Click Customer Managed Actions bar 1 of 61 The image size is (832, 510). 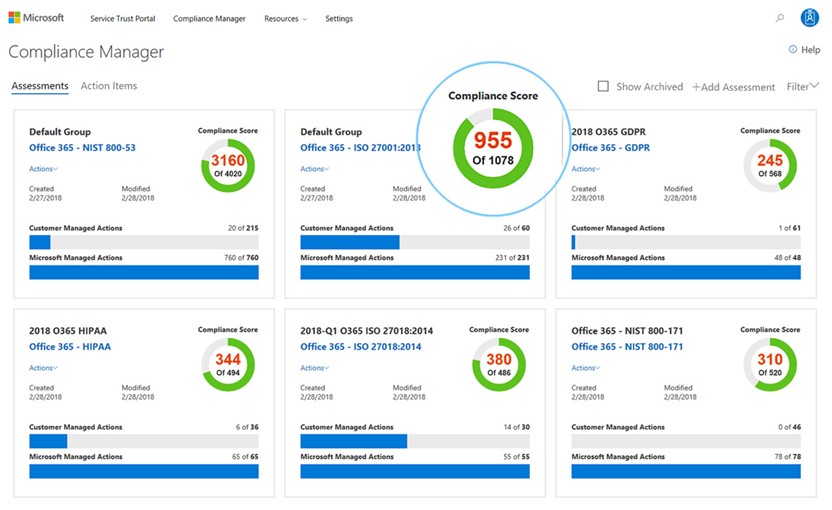686,242
